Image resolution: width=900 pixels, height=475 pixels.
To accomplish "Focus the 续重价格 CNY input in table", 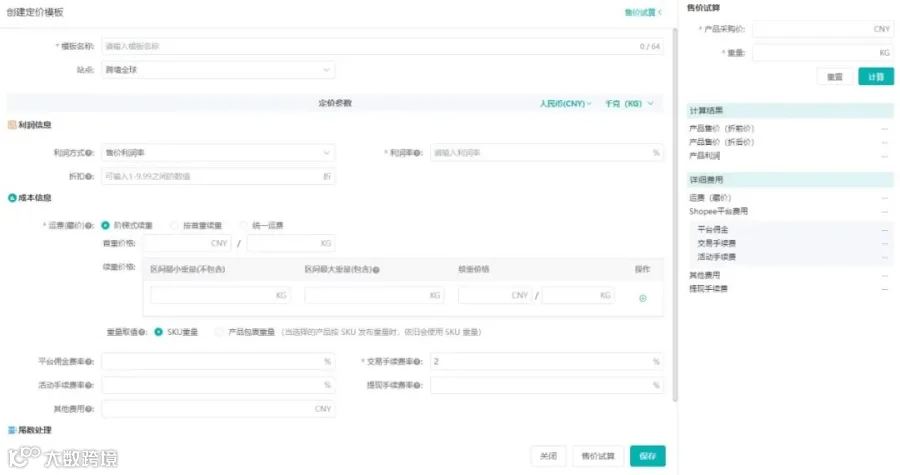I will [x=495, y=295].
